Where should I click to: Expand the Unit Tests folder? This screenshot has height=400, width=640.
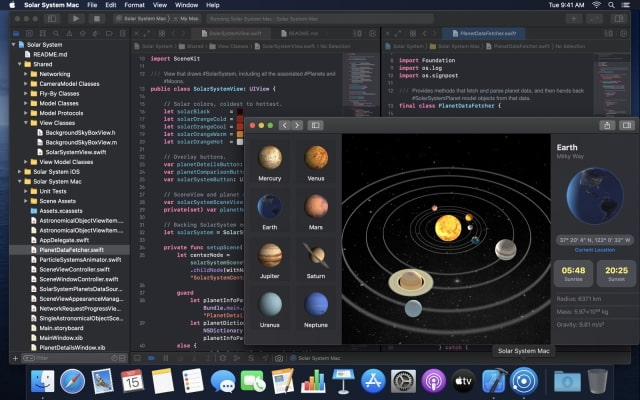[x=26, y=191]
